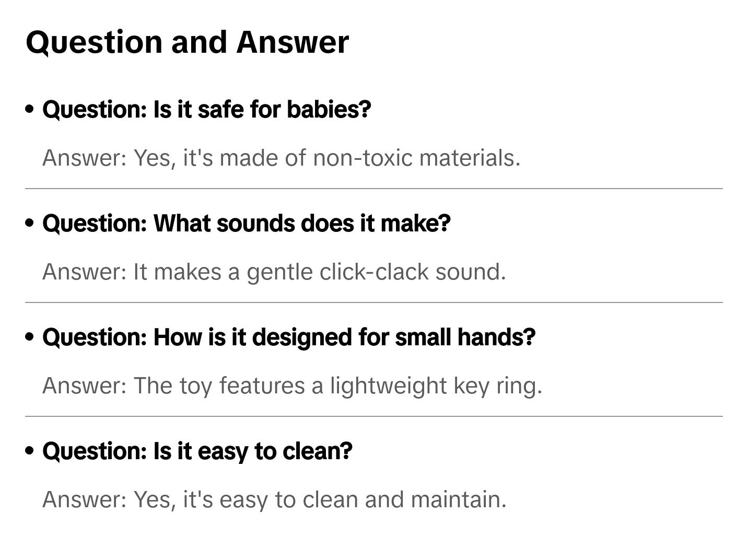This screenshot has height=560, width=748.
Task: Click the divider below the key ring answer
Action: (x=373, y=416)
